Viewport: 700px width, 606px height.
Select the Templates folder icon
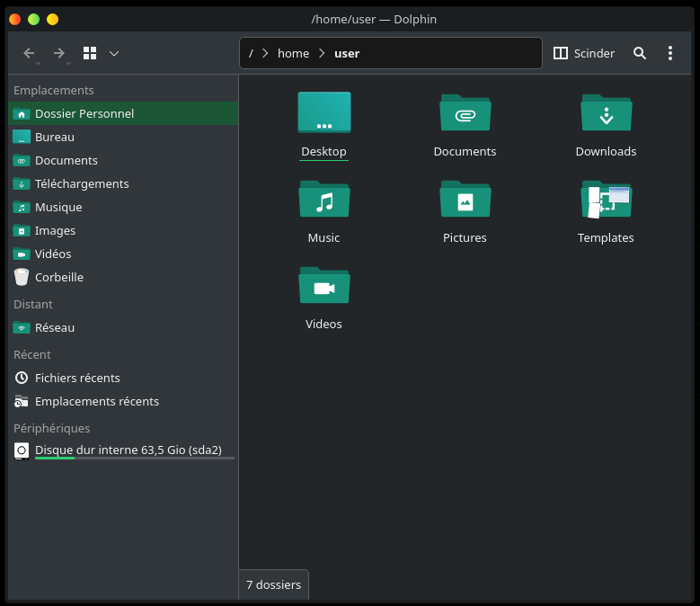click(x=606, y=200)
